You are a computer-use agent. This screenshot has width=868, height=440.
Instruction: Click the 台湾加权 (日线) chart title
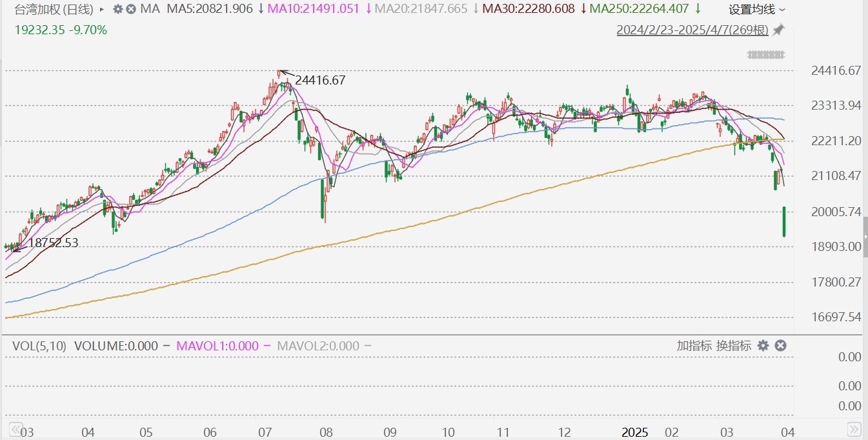[54, 10]
